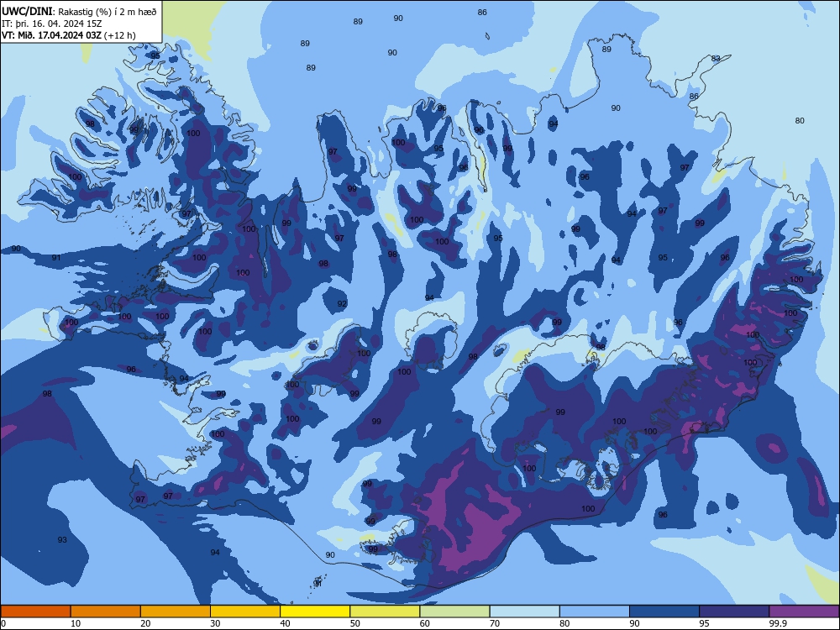Viewport: 840px width, 630px height.
Task: Click the 'VT: Mið. 17.04.2024 03Z (+12 h)' line
Action: [69, 35]
